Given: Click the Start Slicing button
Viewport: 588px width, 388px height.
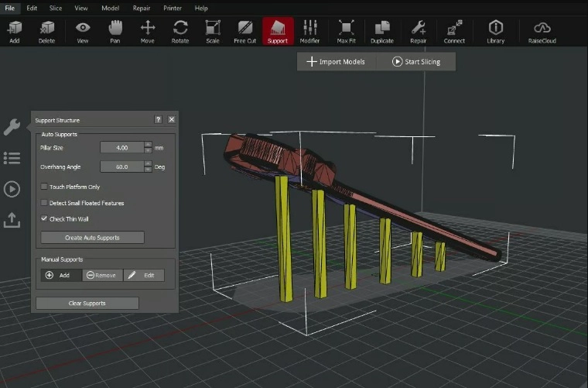Looking at the screenshot, I should tap(416, 61).
